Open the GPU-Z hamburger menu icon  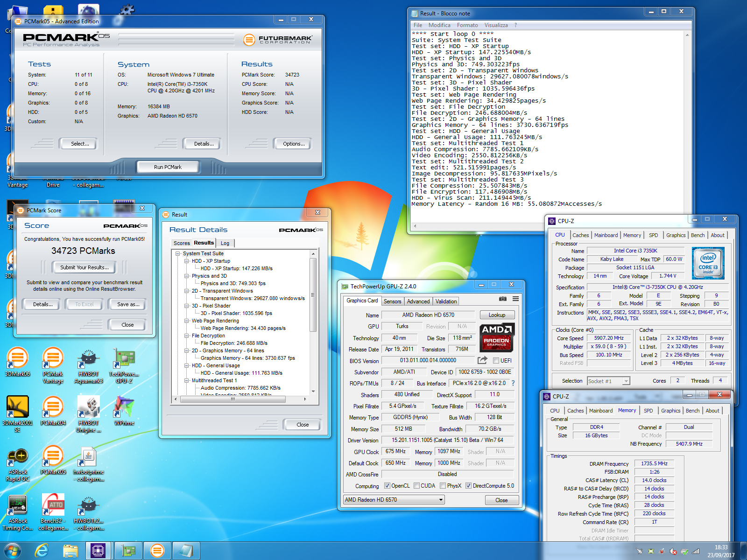click(515, 299)
